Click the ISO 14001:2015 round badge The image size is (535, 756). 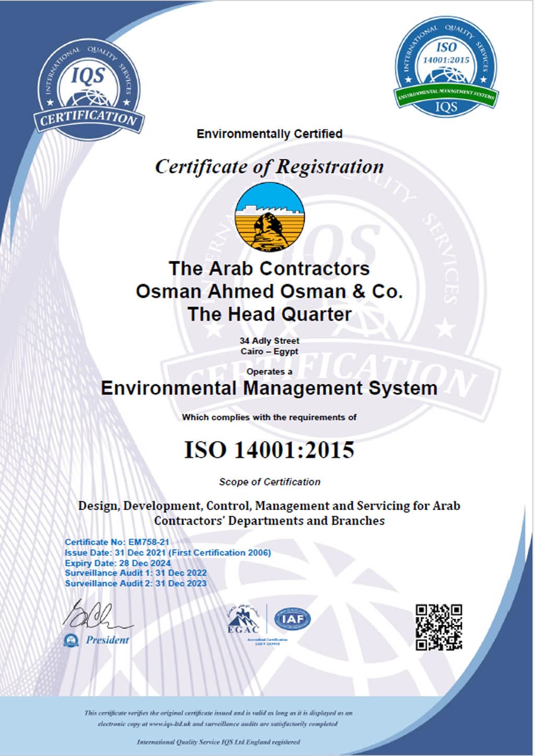click(446, 67)
